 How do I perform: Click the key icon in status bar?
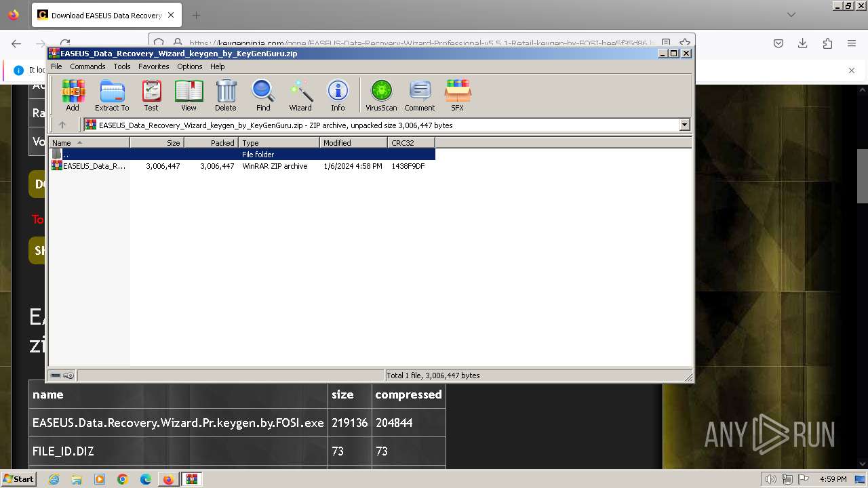pos(68,375)
